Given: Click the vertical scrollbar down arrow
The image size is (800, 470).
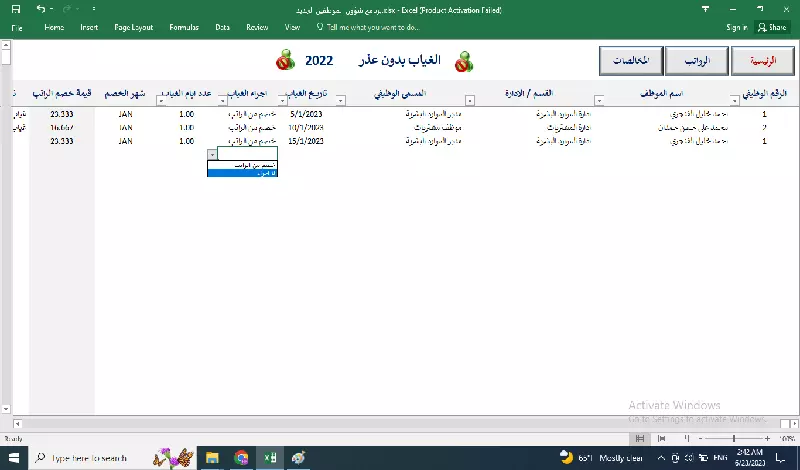Looking at the screenshot, I should [x=6, y=409].
